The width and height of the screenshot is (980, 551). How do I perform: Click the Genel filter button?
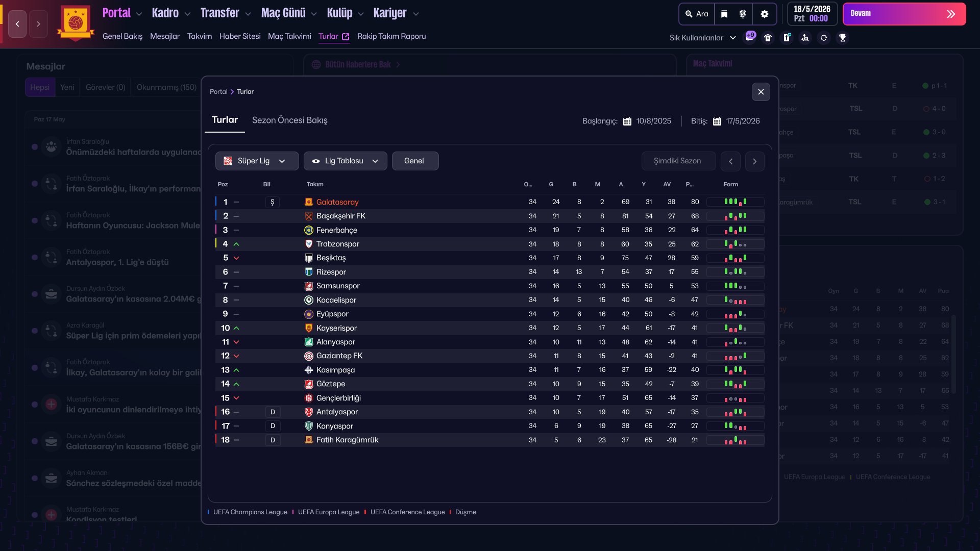[414, 161]
